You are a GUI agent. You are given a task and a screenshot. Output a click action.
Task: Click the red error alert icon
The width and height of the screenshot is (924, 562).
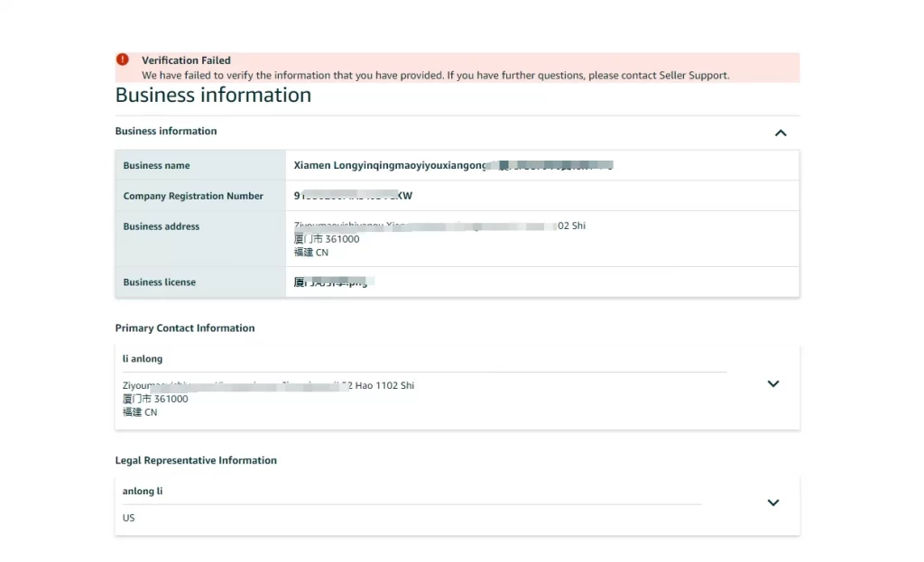click(x=122, y=58)
